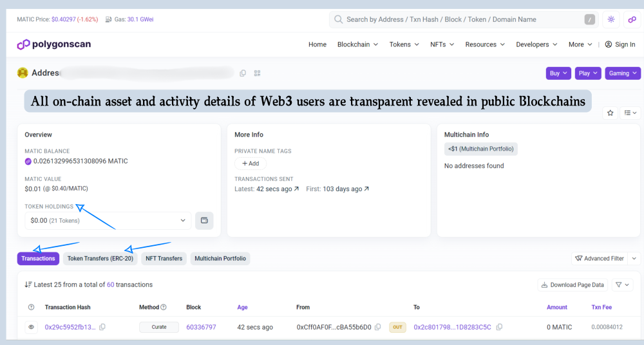644x345 pixels.
Task: Copy transaction hash 0x29c5952fb13
Action: 102,327
